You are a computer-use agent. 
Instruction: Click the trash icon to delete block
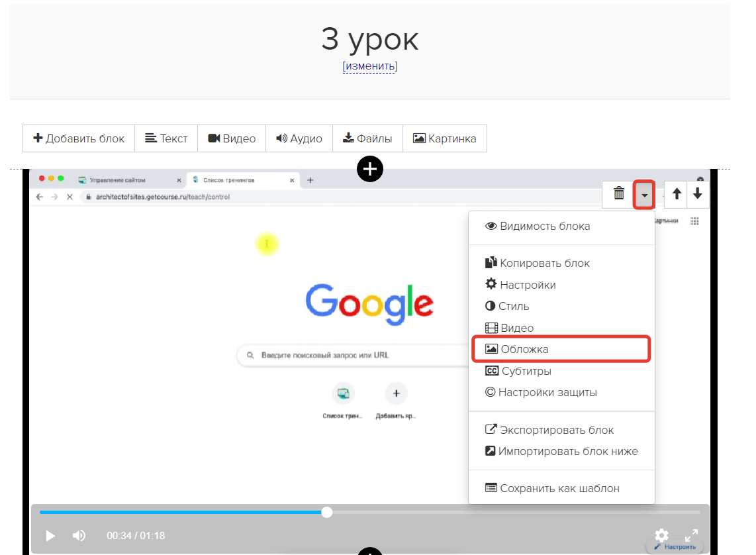(x=618, y=194)
